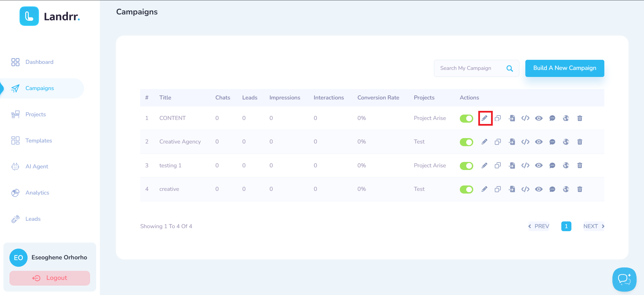Select page 1 in pagination
This screenshot has height=295, width=644.
[566, 226]
